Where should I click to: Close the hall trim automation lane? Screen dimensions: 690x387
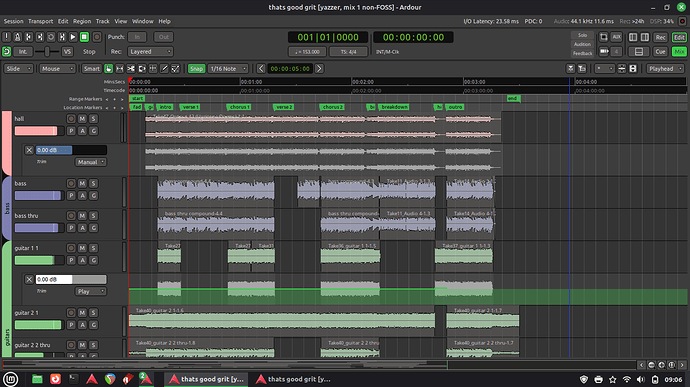click(29, 150)
